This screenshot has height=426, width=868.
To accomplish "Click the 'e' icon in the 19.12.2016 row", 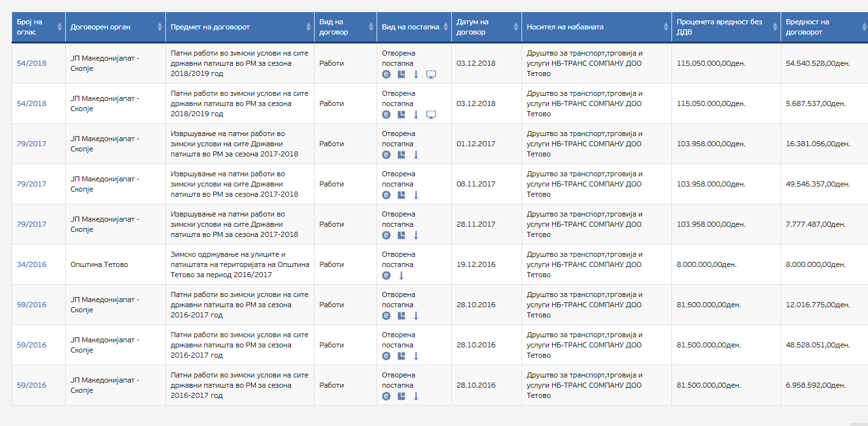I will point(386,275).
